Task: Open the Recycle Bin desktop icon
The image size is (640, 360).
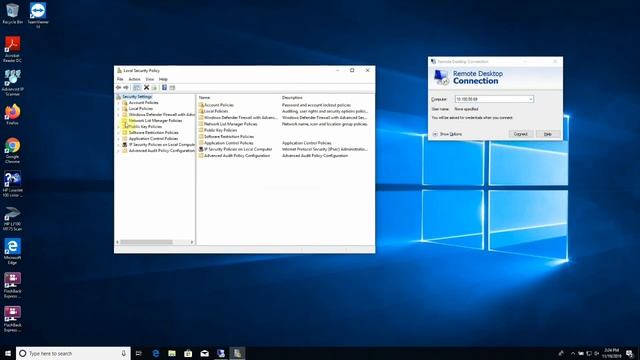Action: pos(12,13)
